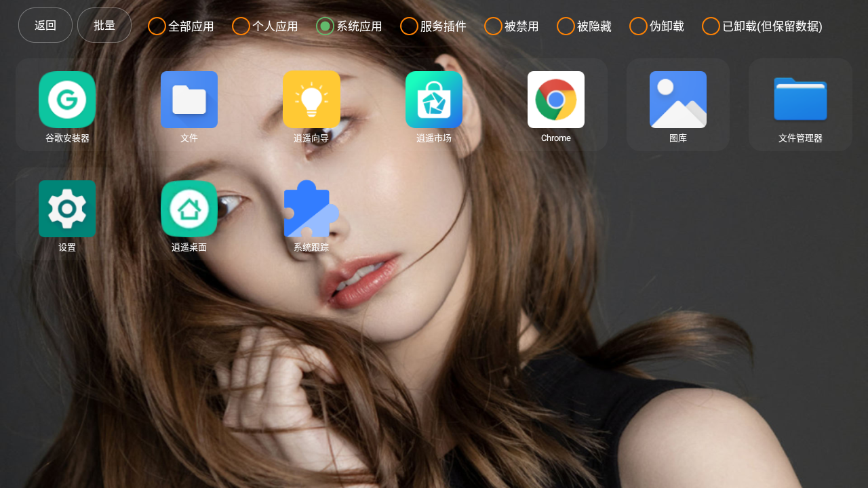Select the 被禁用 radio button
The width and height of the screenshot is (868, 488).
click(494, 26)
